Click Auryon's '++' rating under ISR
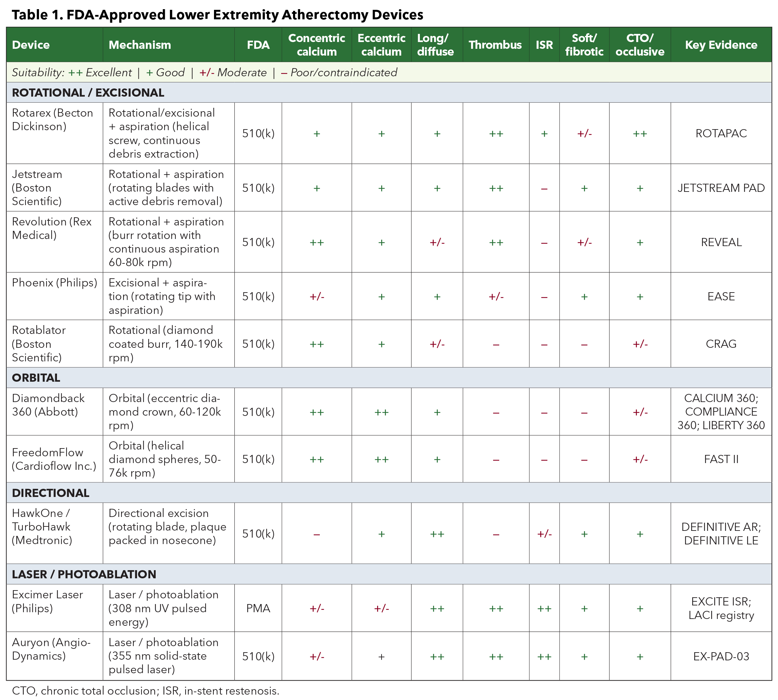 click(x=544, y=657)
